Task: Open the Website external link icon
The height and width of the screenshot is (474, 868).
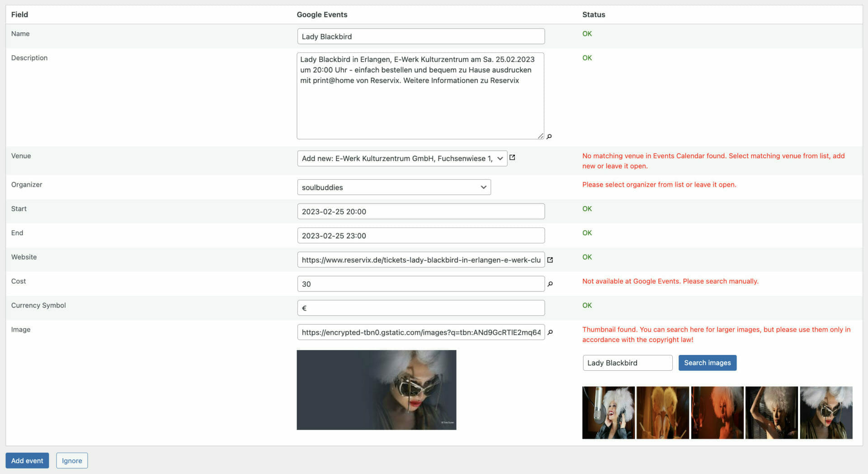Action: (x=550, y=260)
